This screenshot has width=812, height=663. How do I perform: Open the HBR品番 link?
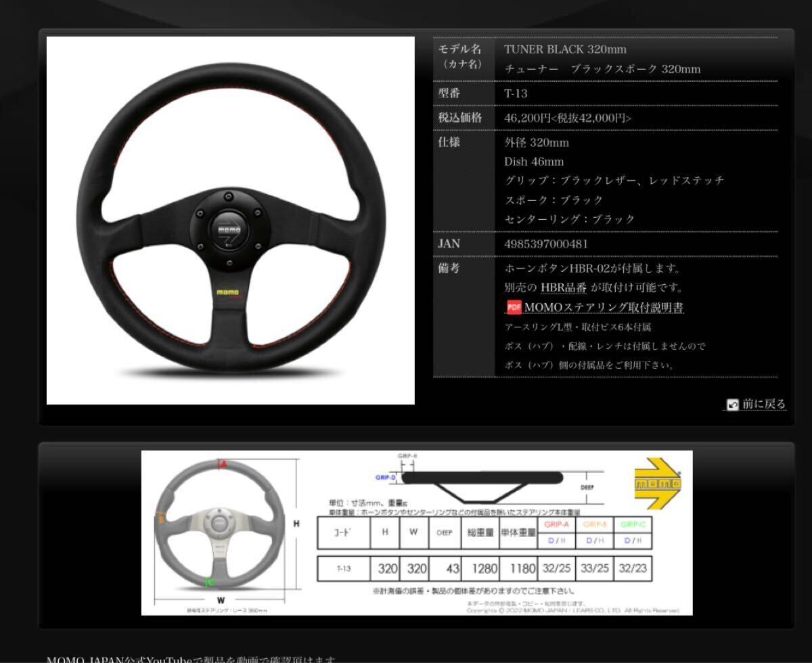click(564, 288)
